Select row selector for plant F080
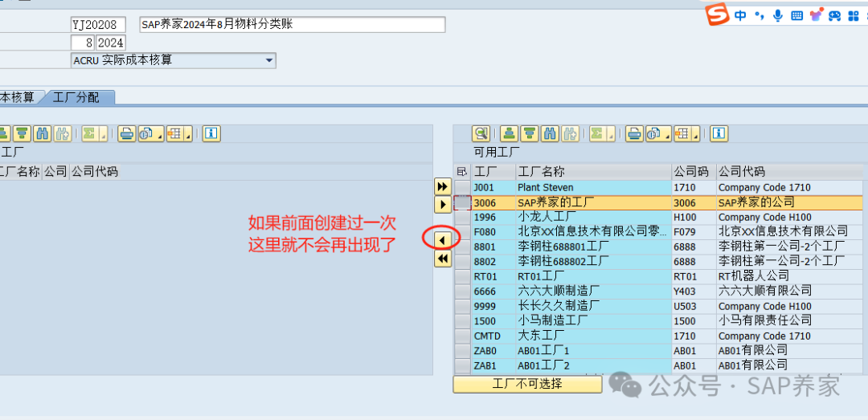This screenshot has height=420, width=868. (463, 232)
